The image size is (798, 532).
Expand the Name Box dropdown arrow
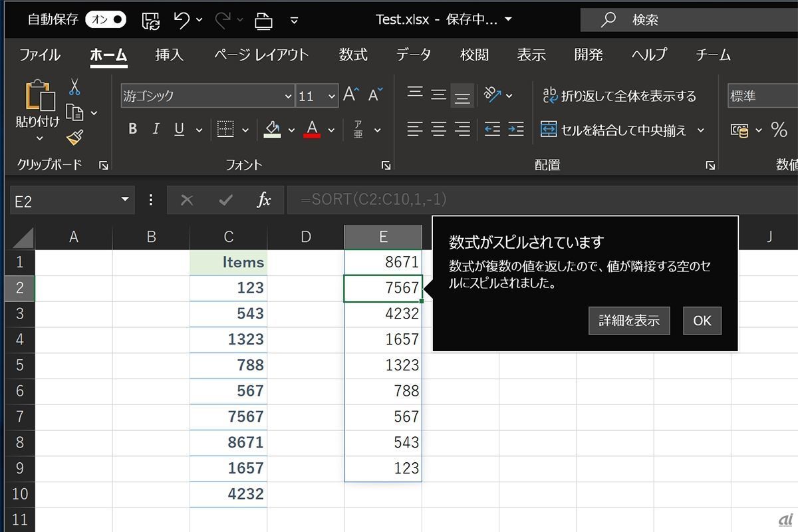[x=124, y=199]
